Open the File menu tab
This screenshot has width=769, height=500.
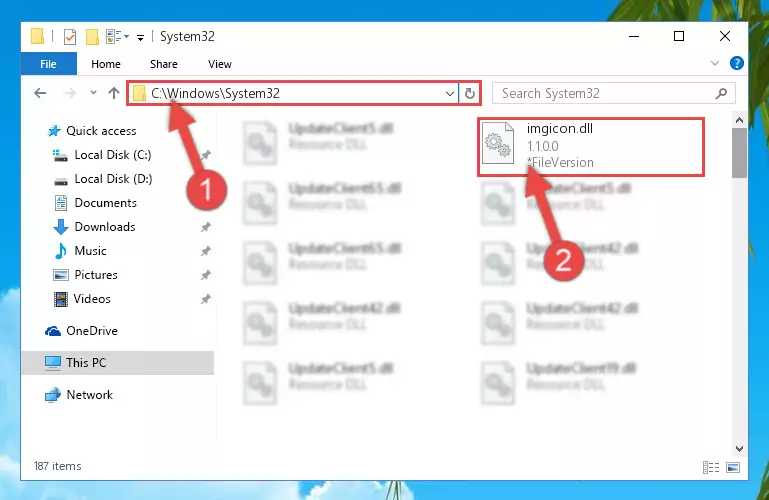(x=49, y=64)
